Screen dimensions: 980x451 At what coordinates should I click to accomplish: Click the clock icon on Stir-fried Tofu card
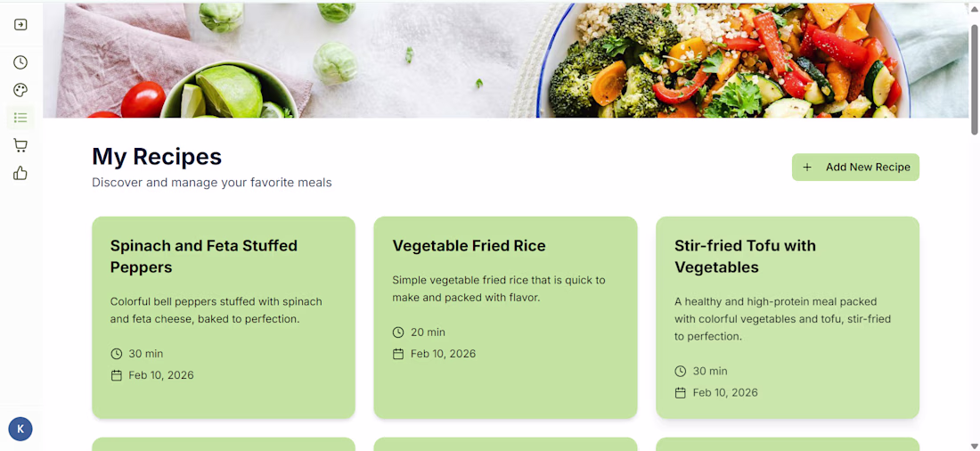tap(680, 371)
